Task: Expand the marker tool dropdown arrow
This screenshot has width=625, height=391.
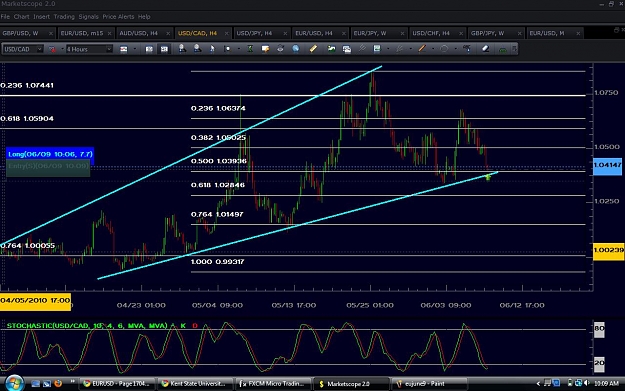Action: coord(238,49)
